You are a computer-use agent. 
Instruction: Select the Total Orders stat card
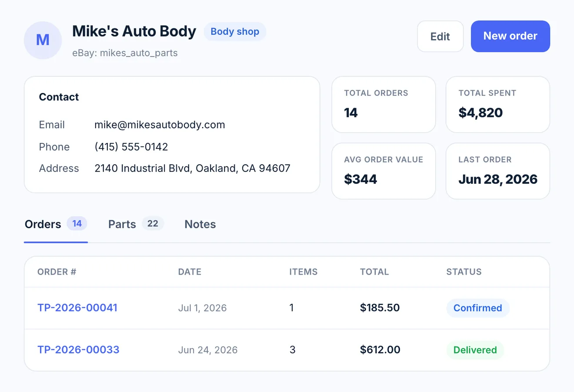coord(384,105)
